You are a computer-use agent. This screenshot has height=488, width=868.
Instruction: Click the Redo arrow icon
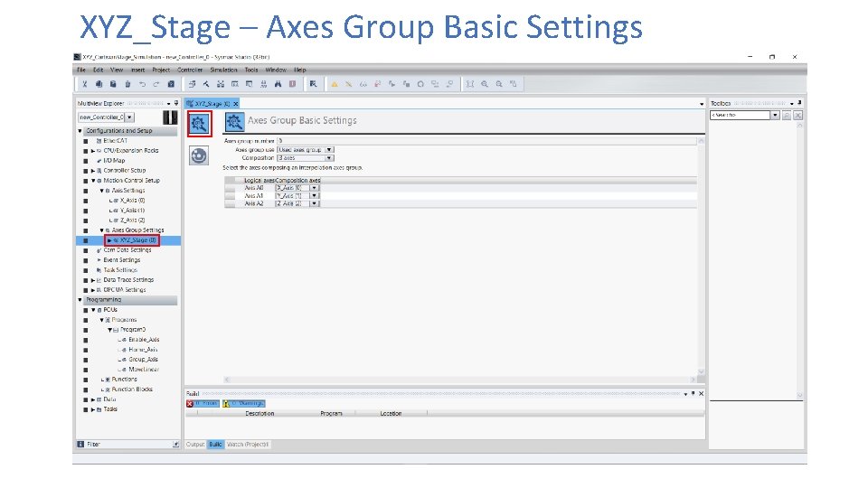(x=156, y=84)
